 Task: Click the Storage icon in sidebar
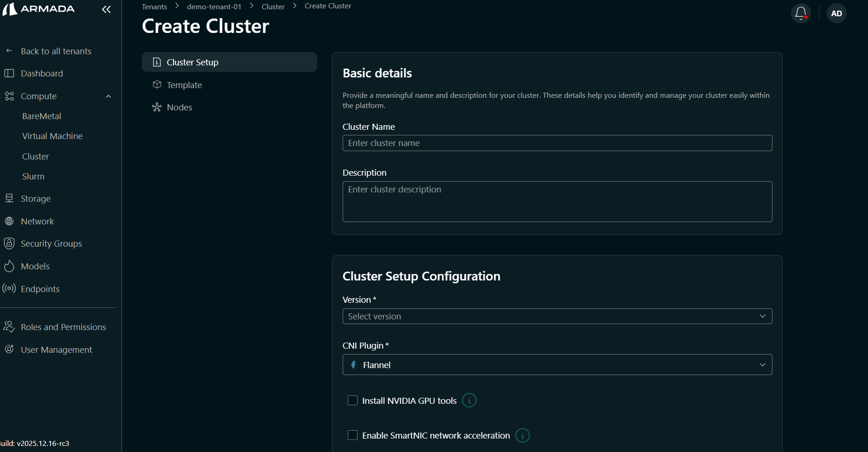point(9,198)
